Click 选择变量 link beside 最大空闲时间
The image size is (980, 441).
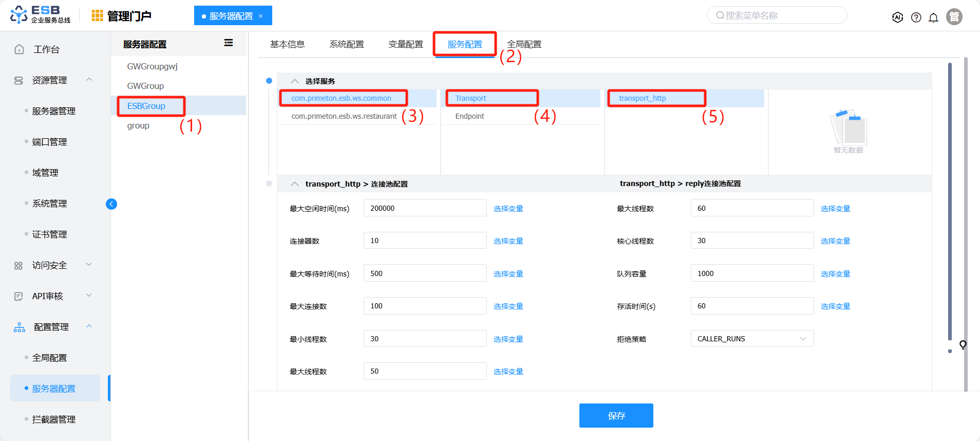point(508,209)
